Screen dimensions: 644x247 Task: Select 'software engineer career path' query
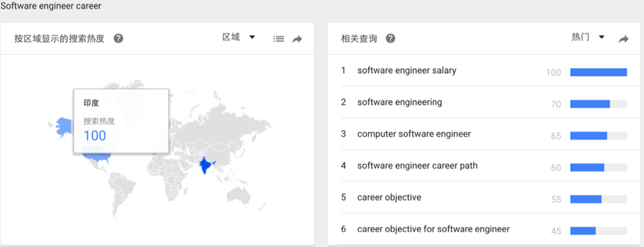[x=417, y=166]
